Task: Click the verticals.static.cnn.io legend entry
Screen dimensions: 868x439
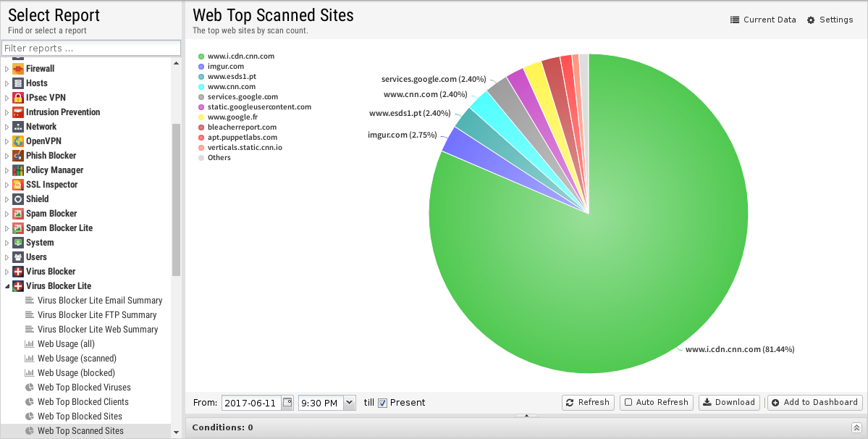Action: pos(241,148)
